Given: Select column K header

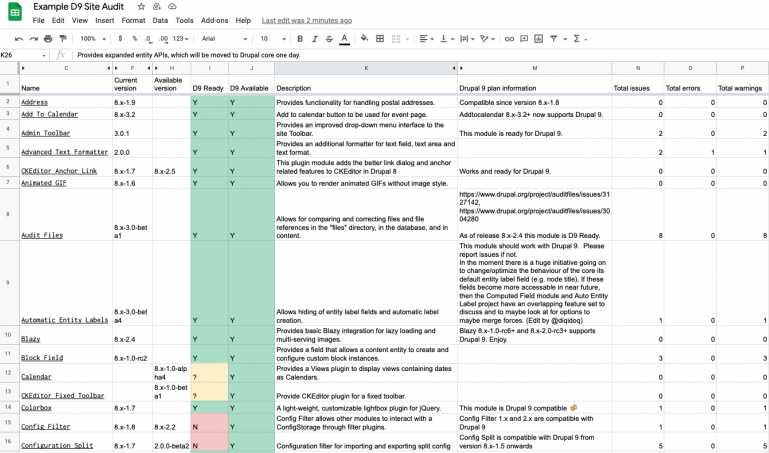Looking at the screenshot, I should click(366, 68).
